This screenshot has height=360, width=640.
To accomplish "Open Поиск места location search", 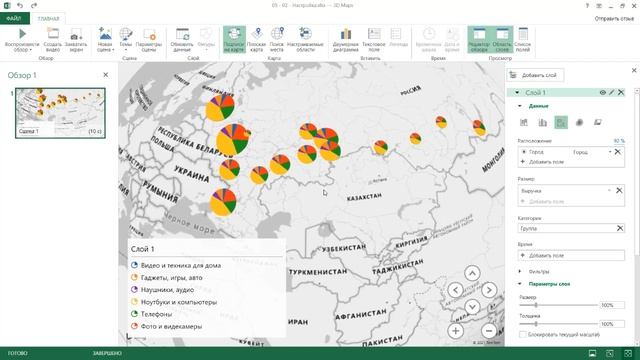I will [277, 40].
